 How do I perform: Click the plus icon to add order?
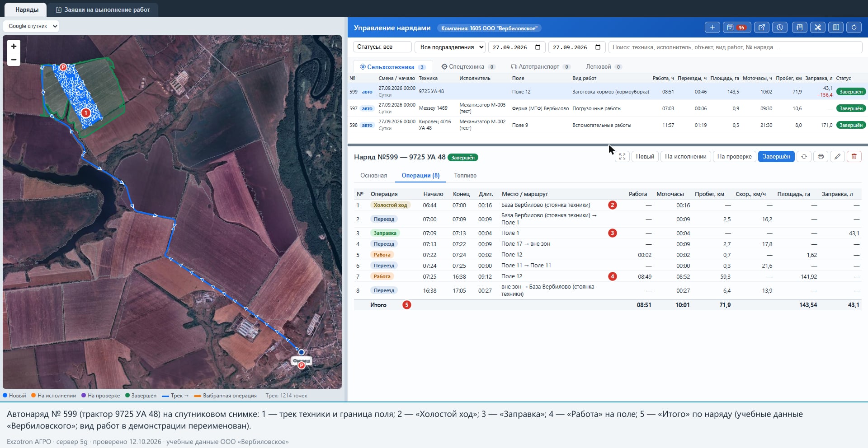coord(712,28)
